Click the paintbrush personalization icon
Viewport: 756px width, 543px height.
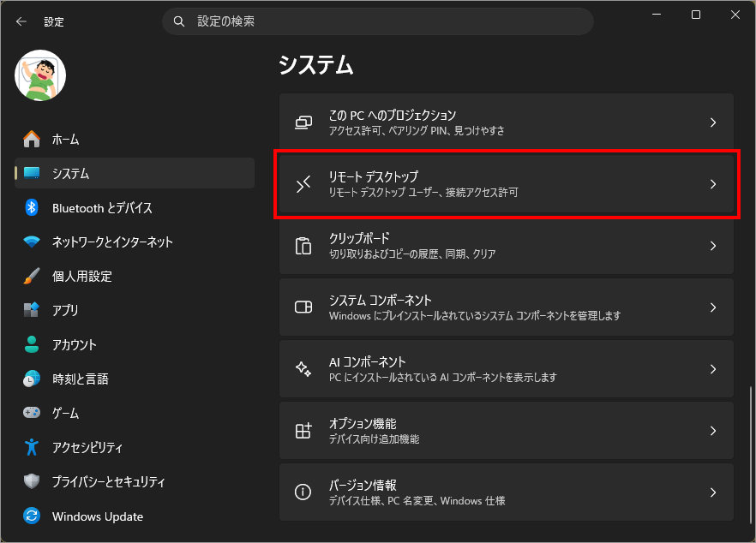(32, 276)
